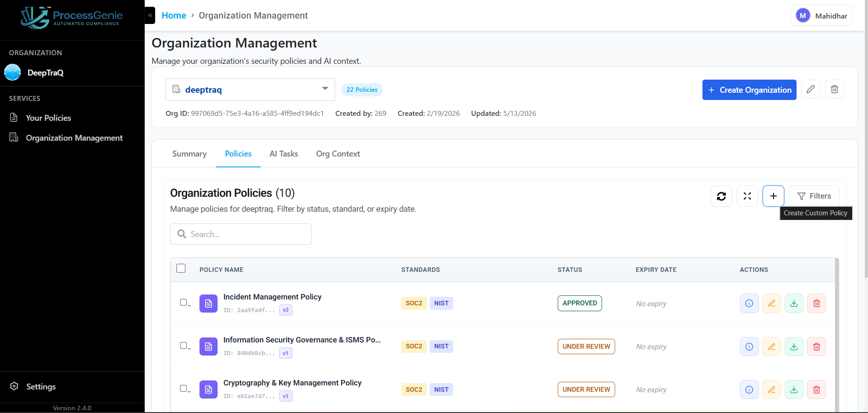The width and height of the screenshot is (868, 413).
Task: Select the Policies tab
Action: pyautogui.click(x=238, y=154)
